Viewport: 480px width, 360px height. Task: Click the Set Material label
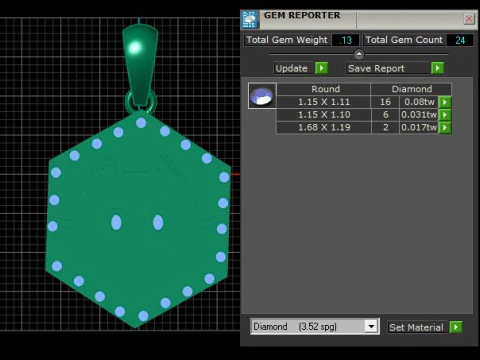click(x=416, y=327)
